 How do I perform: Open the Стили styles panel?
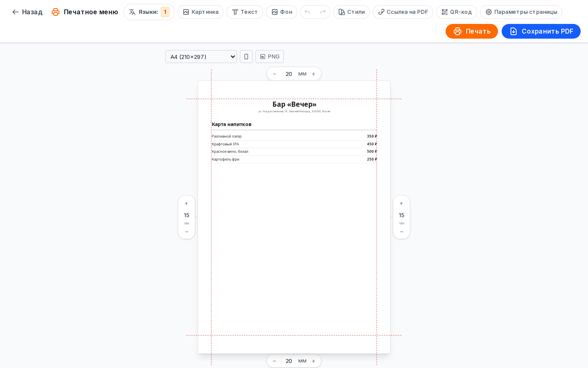pyautogui.click(x=351, y=12)
